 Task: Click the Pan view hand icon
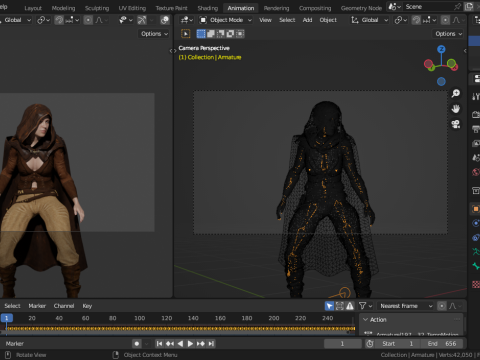pyautogui.click(x=456, y=109)
